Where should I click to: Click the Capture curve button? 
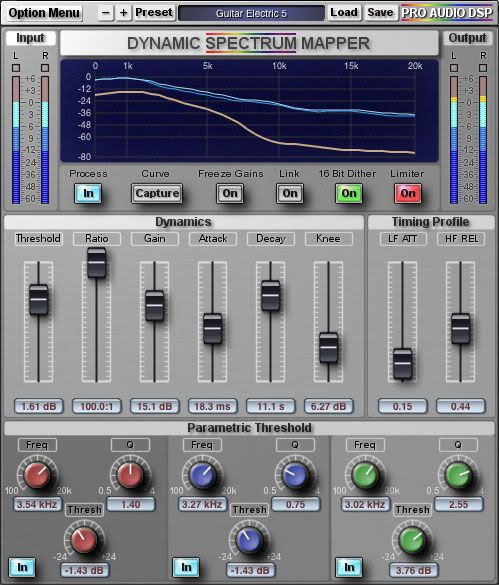(157, 193)
